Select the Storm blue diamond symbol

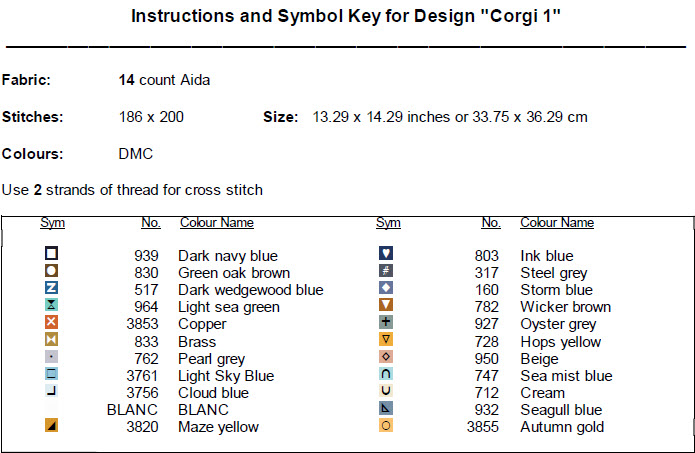click(x=387, y=288)
